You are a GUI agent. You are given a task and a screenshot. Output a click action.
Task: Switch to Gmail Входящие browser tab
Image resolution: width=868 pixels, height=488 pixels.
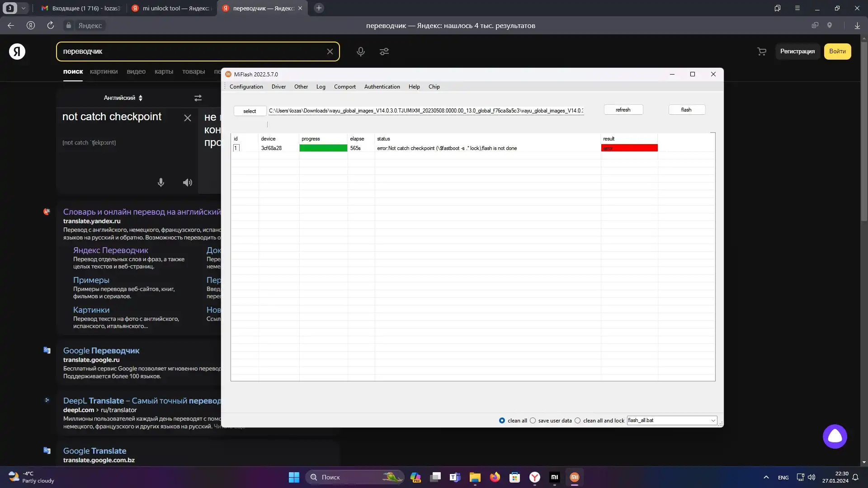(81, 8)
